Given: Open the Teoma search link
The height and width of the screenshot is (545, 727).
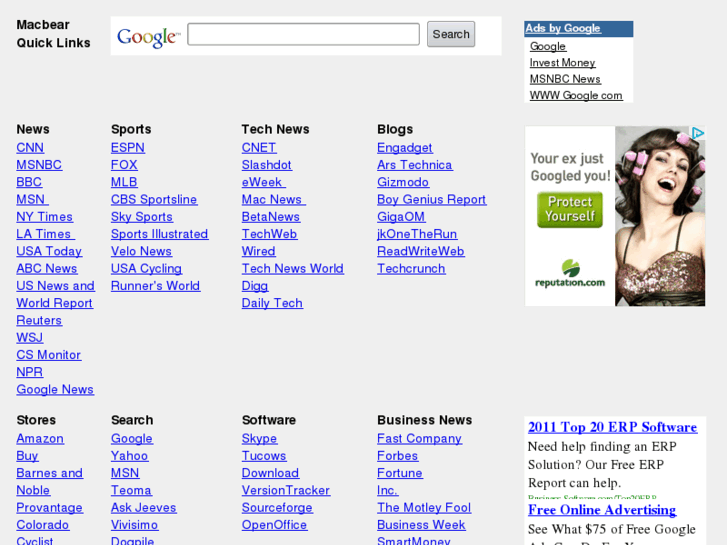Looking at the screenshot, I should tap(131, 490).
